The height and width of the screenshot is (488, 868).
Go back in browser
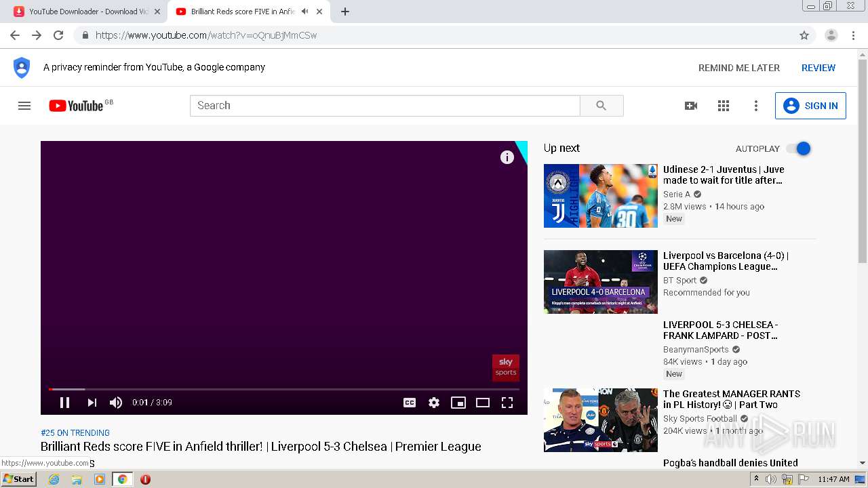point(15,35)
